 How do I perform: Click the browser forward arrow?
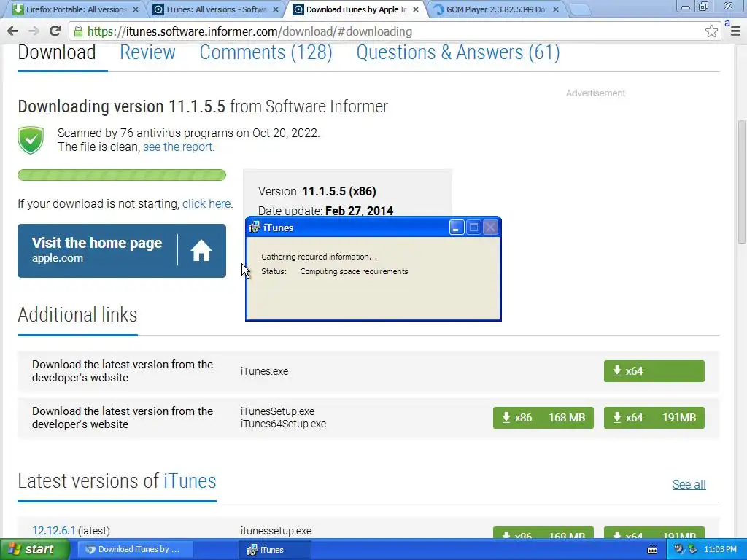[x=34, y=31]
